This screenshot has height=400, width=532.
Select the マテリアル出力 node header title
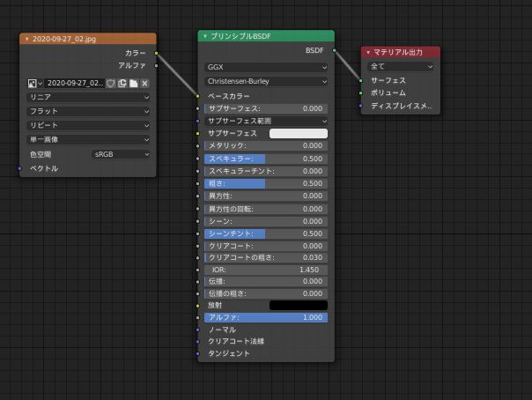pyautogui.click(x=398, y=52)
